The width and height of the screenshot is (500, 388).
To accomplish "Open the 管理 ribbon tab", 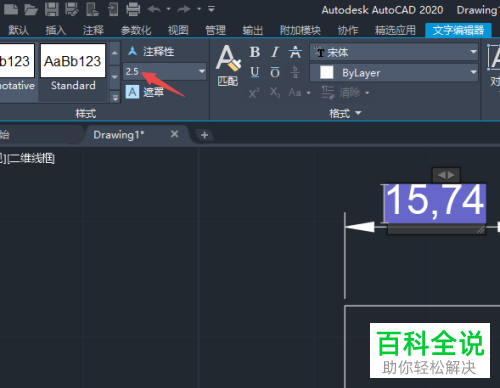I will 215,31.
